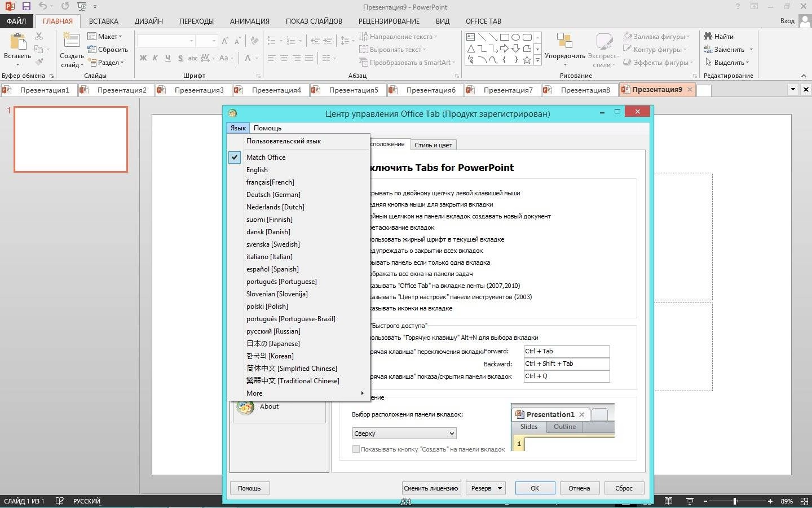
Task: Select Пользовательский язык menu item
Action: (x=298, y=141)
